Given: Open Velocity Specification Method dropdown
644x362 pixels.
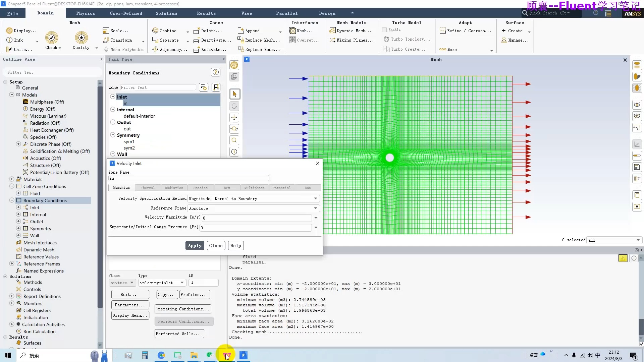Looking at the screenshot, I should pyautogui.click(x=315, y=198).
